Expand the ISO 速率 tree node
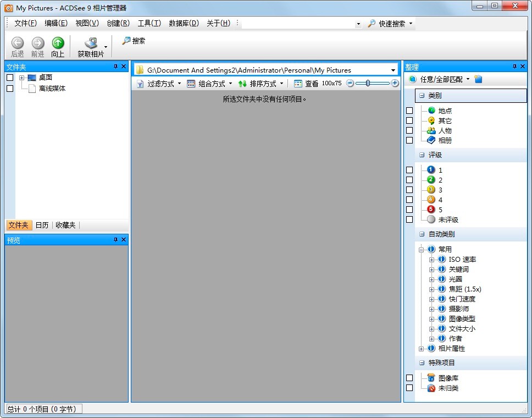Screen dimensions: 532x418 431,260
